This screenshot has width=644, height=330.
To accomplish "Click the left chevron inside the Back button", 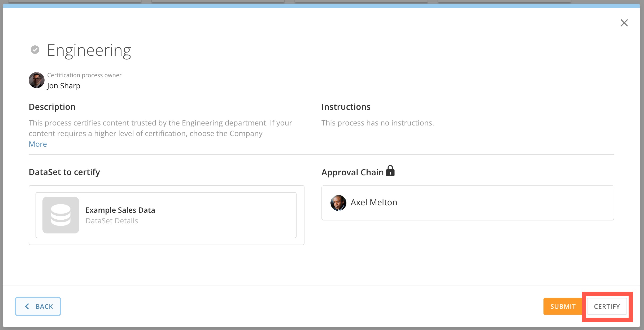I will (27, 306).
